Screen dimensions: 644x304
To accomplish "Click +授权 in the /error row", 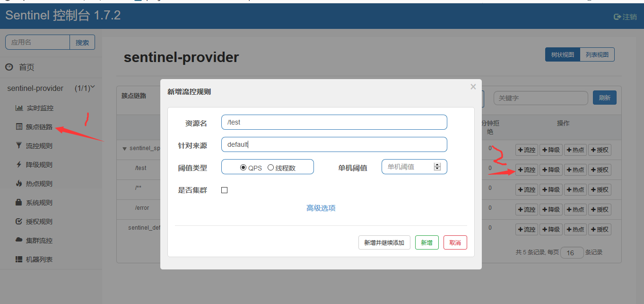I will point(600,210).
